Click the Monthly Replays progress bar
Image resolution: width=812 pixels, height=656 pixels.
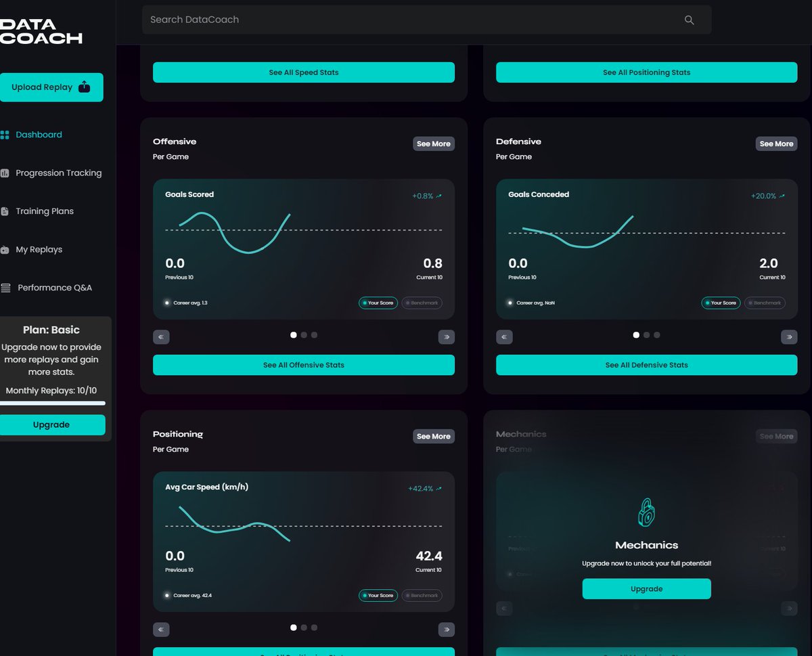(x=51, y=403)
